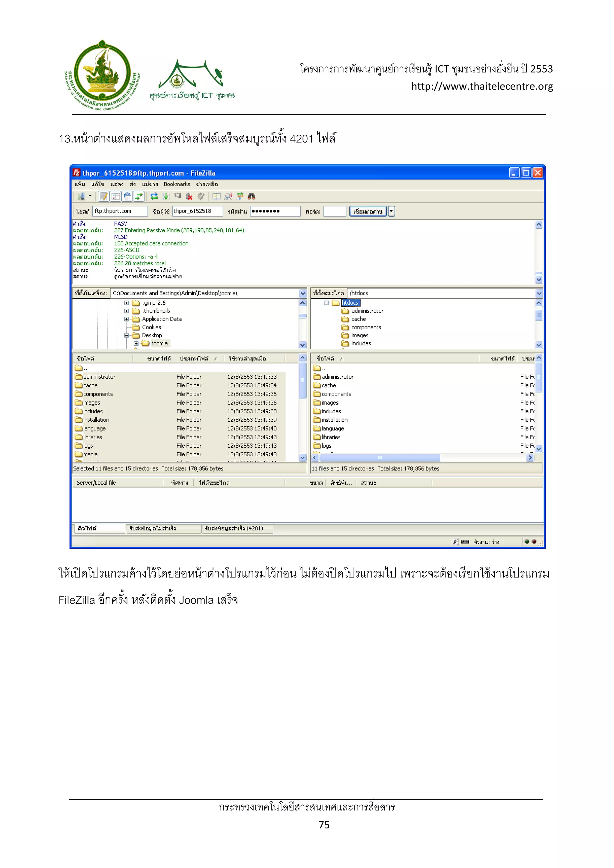Toggle synchronized browsing icon

(240, 196)
